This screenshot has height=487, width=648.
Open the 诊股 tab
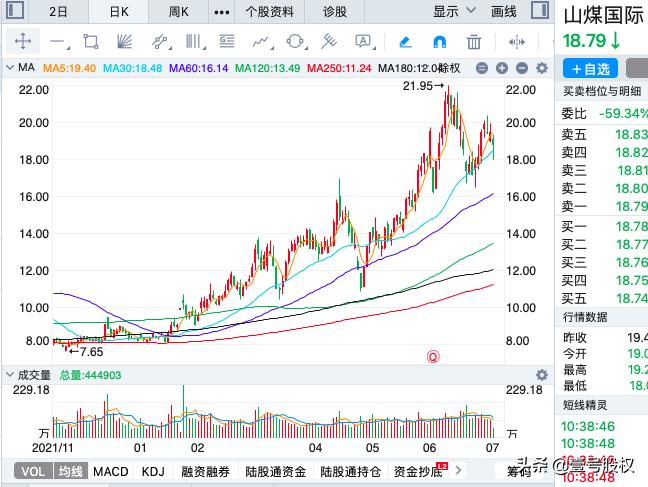(x=335, y=12)
